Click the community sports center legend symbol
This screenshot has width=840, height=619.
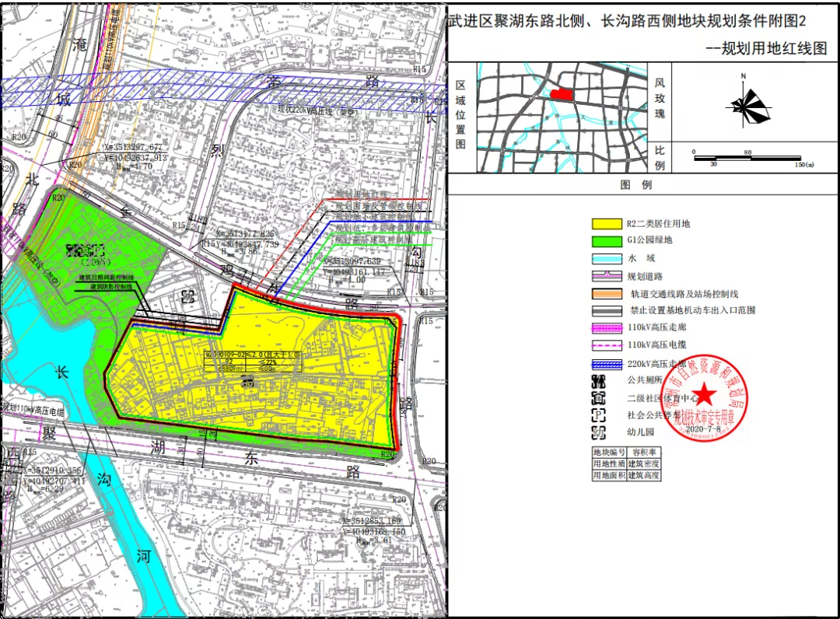click(598, 398)
